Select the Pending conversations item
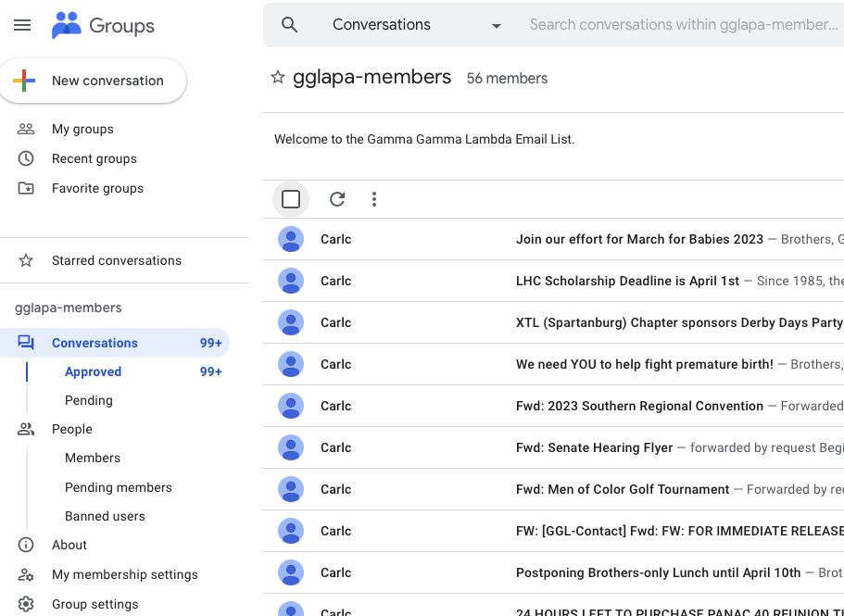 (x=89, y=400)
